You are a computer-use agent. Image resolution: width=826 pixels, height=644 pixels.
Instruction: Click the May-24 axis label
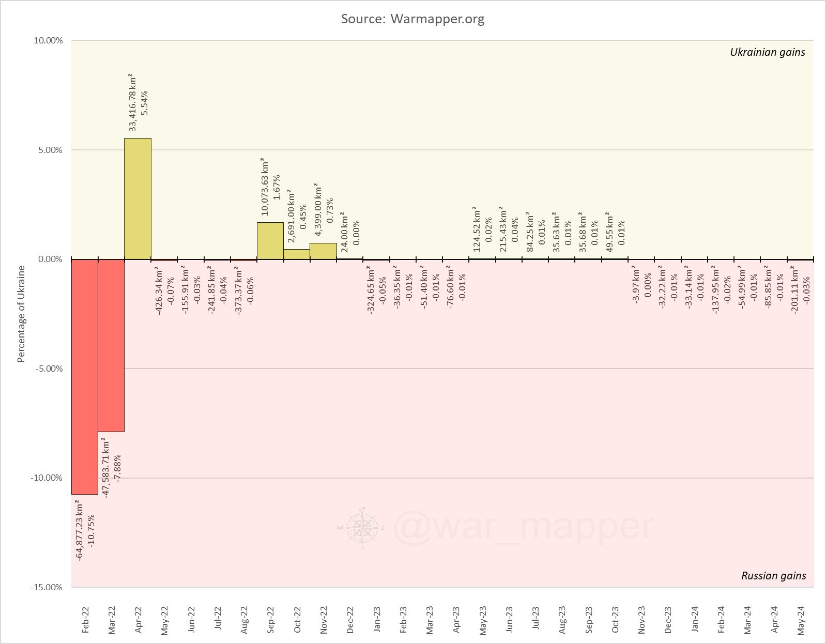coord(801,620)
